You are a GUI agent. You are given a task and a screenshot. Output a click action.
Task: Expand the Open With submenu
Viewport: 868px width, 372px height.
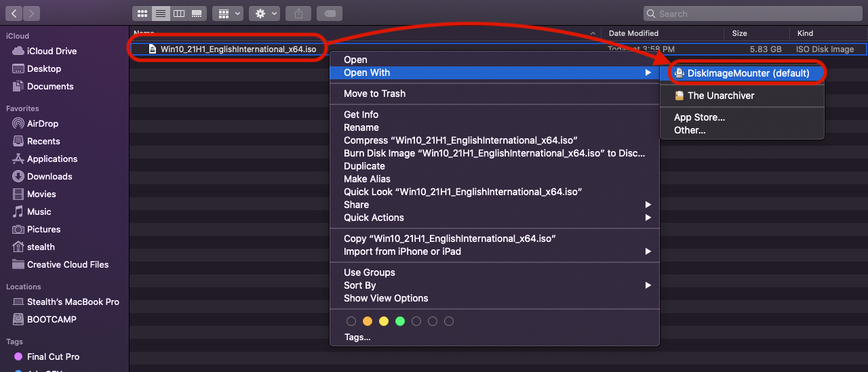point(494,73)
